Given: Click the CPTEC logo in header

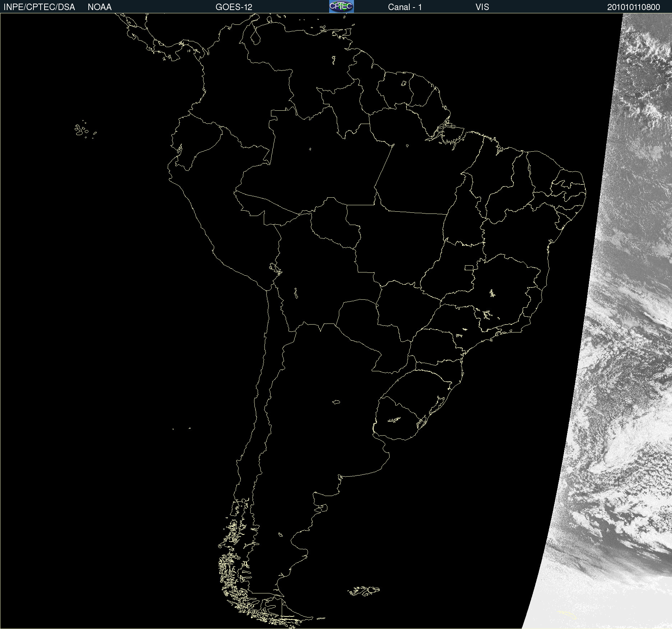Looking at the screenshot, I should (341, 6).
